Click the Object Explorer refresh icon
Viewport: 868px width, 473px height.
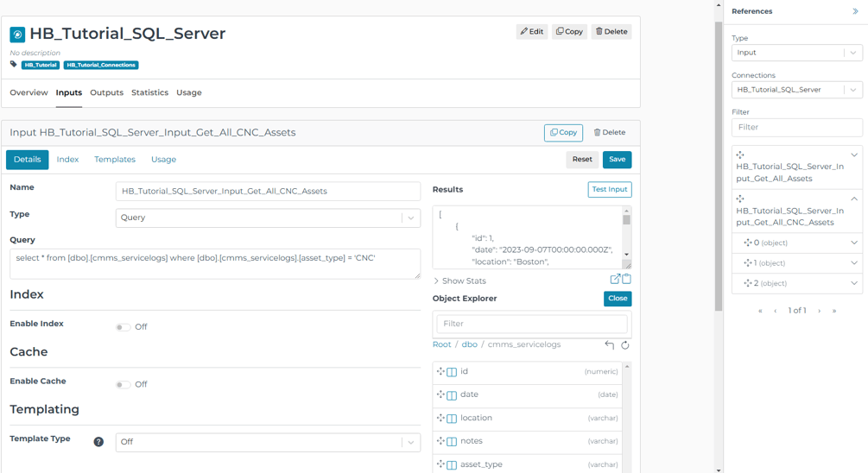[625, 345]
